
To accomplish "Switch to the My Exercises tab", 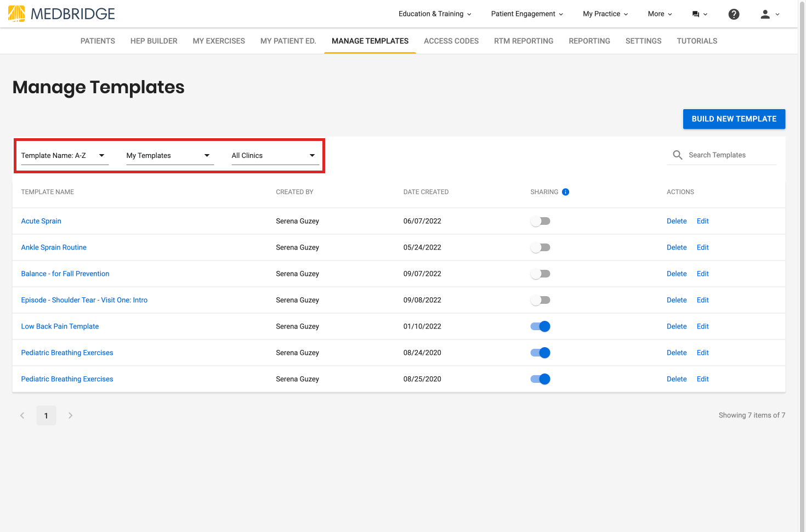I will click(219, 41).
